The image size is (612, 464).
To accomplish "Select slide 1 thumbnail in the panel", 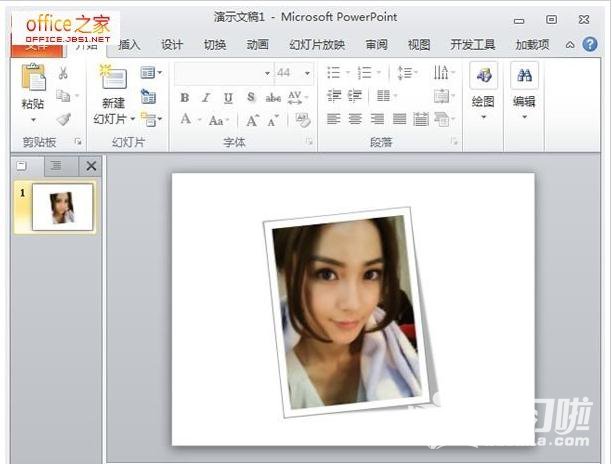I will (x=62, y=207).
